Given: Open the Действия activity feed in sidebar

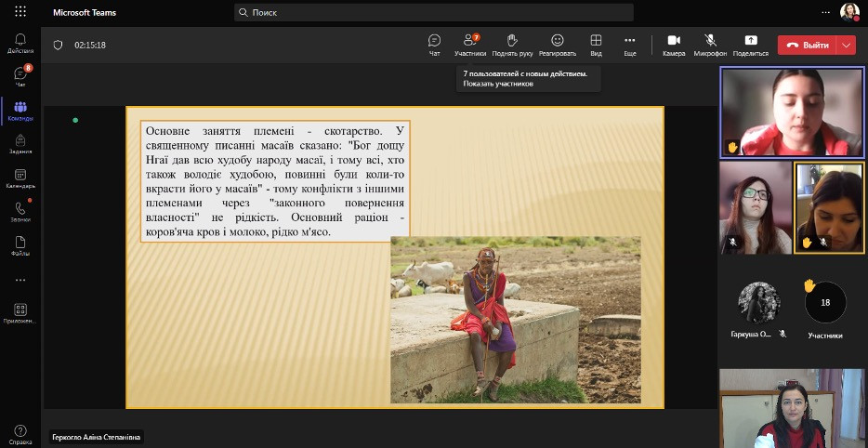Looking at the screenshot, I should point(20,43).
